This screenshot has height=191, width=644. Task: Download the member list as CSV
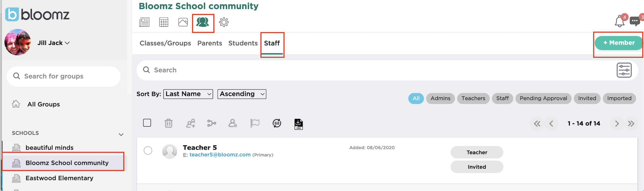[x=298, y=124]
